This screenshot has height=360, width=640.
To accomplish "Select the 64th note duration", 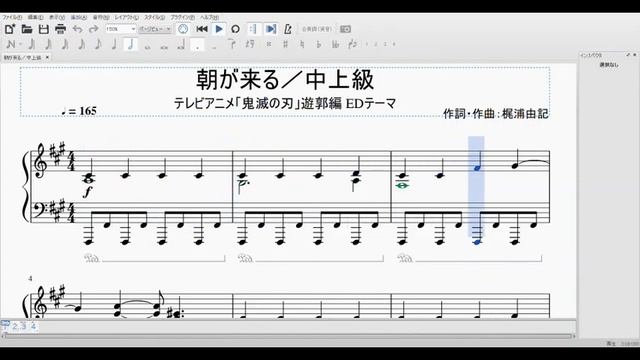I will (48, 44).
